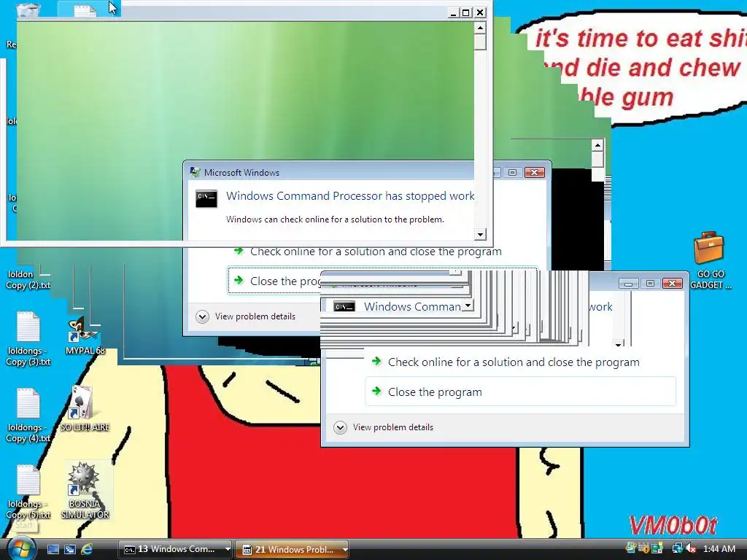Click the Windows Sidebar tray icon
Viewport: 747px width, 560px height.
(658, 549)
